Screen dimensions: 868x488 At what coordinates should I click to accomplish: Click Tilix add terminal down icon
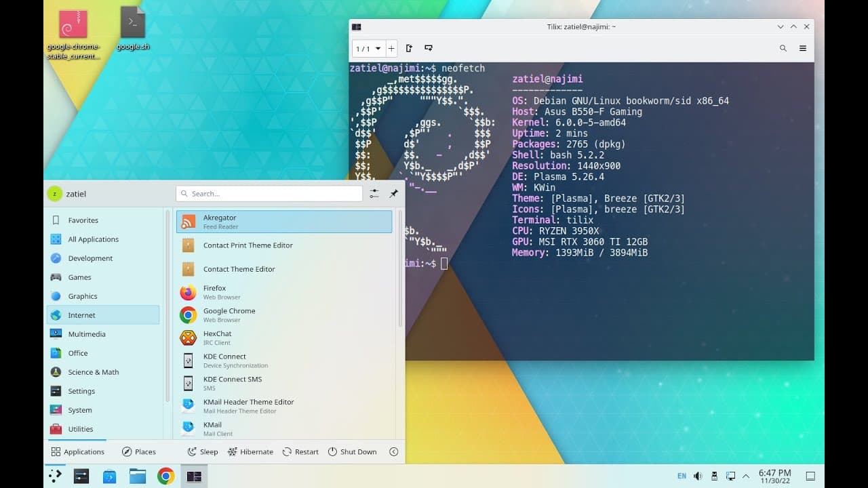[429, 49]
